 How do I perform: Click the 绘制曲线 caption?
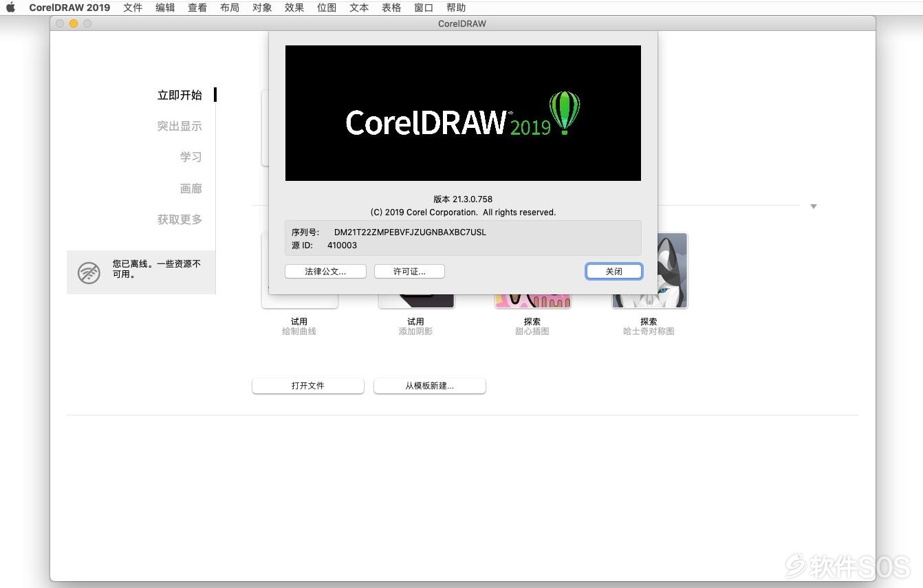(x=299, y=331)
